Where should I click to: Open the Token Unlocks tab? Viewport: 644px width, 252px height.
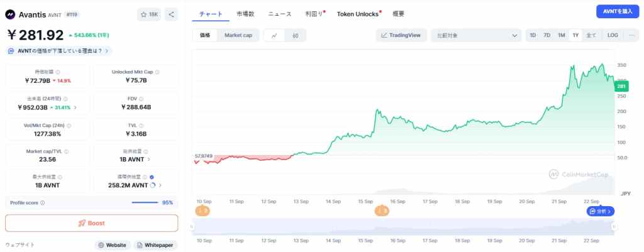358,14
